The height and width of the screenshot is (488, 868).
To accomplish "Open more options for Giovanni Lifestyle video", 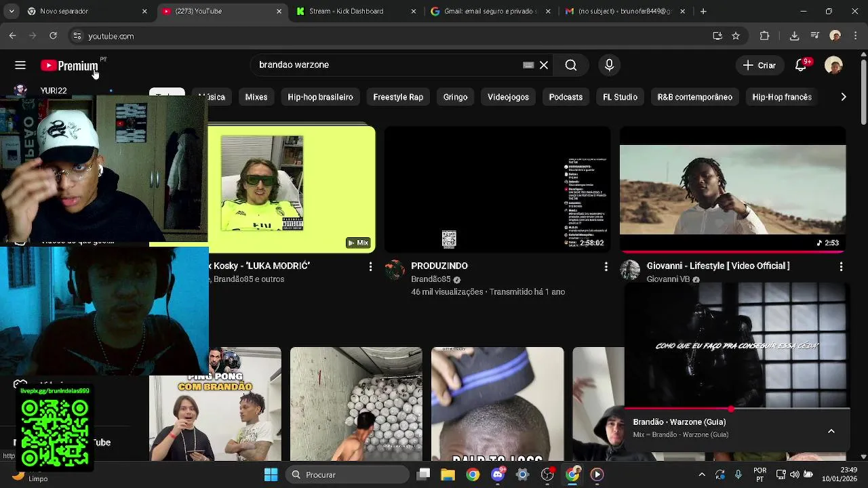I will tap(841, 267).
